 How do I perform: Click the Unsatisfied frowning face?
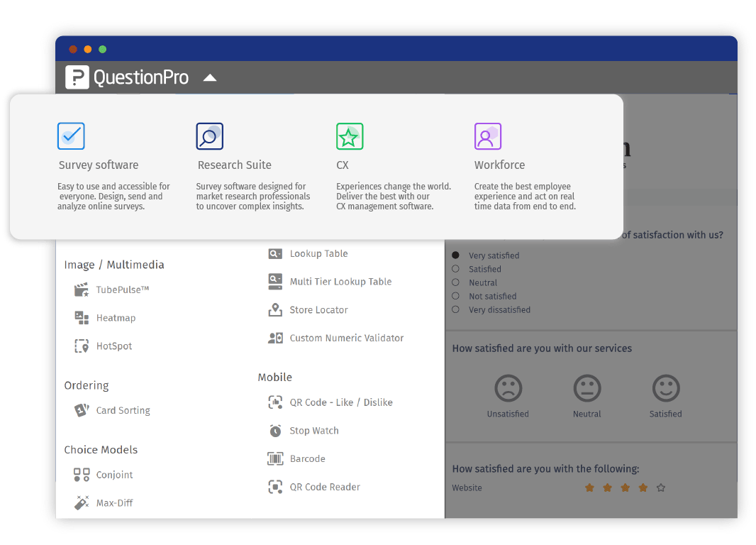(508, 389)
